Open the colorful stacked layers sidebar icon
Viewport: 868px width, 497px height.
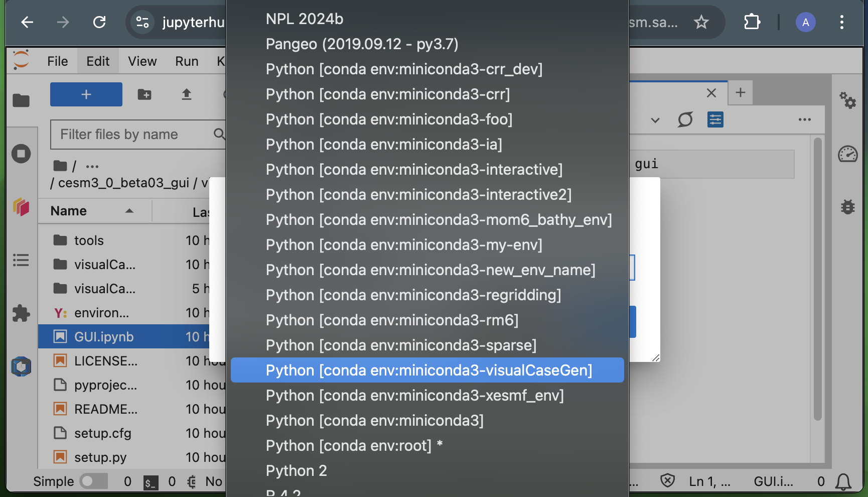(x=21, y=207)
